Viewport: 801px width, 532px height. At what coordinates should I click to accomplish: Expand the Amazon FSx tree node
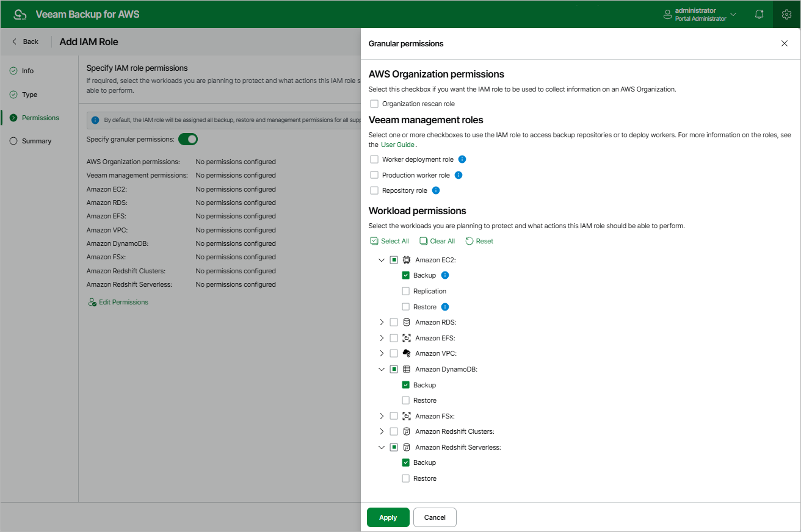(382, 416)
